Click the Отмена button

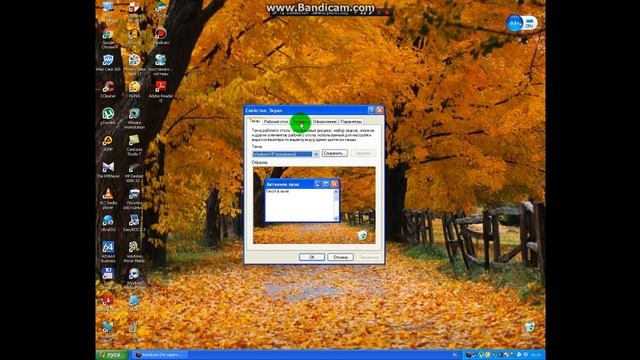pyautogui.click(x=340, y=257)
